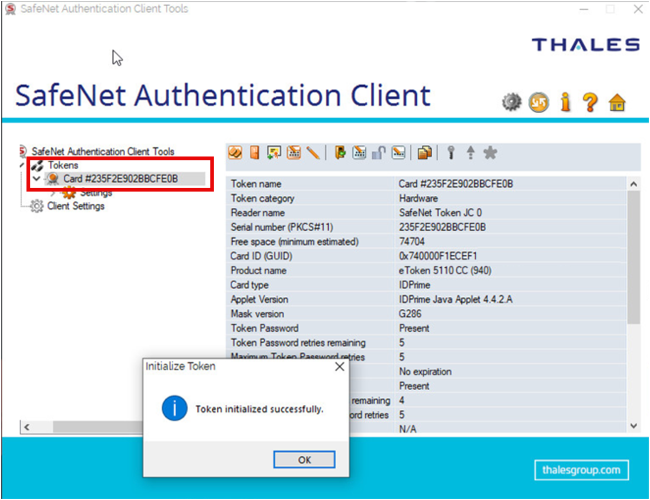650x500 pixels.
Task: Open Advanced View via header gear icon
Action: [512, 102]
